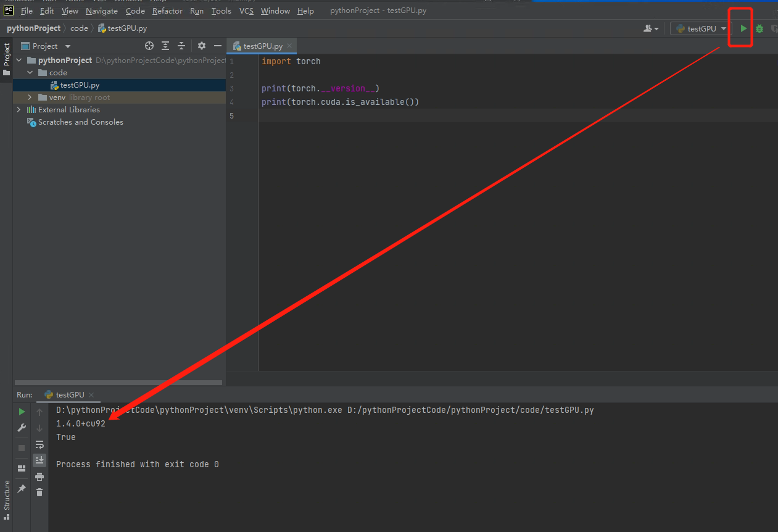This screenshot has height=532, width=778.
Task: Click down-the-stack-trace arrow in Run panel
Action: 39,428
